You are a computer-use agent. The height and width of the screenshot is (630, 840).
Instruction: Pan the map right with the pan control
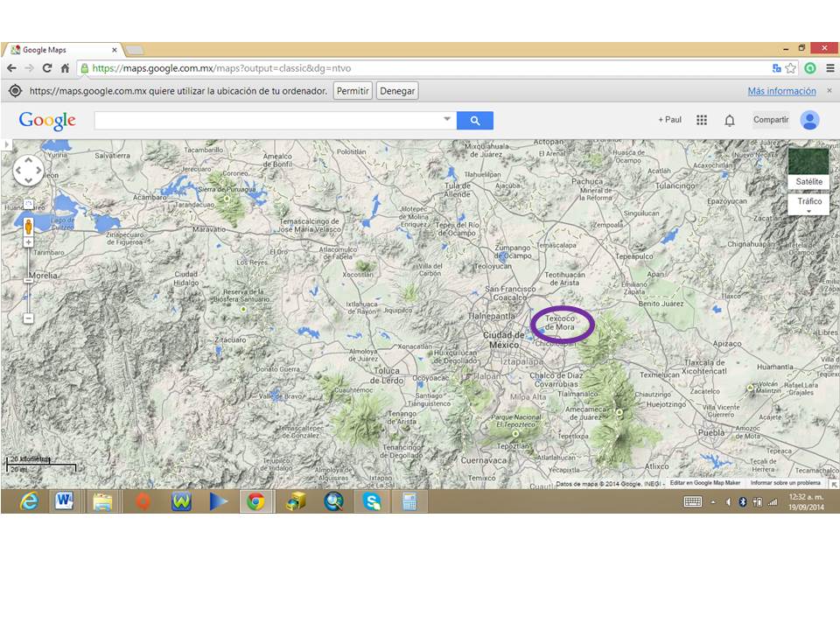pyautogui.click(x=38, y=171)
